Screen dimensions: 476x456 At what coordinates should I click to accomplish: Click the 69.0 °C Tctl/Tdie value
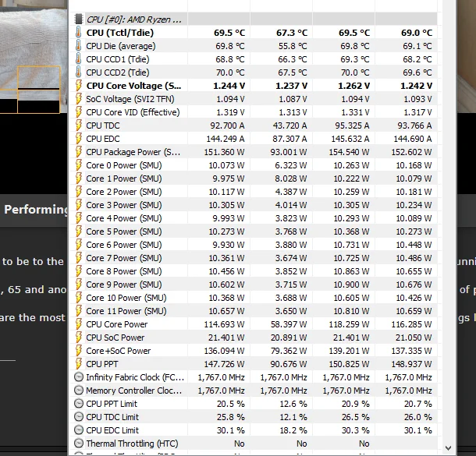417,33
